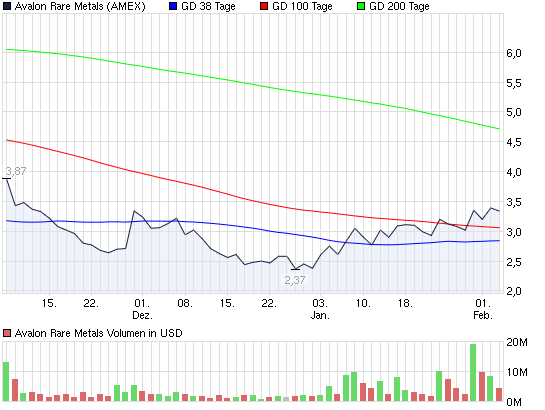Click the red Volumen in USD legend swatch
This screenshot has height=410, width=545.
pos(7,333)
